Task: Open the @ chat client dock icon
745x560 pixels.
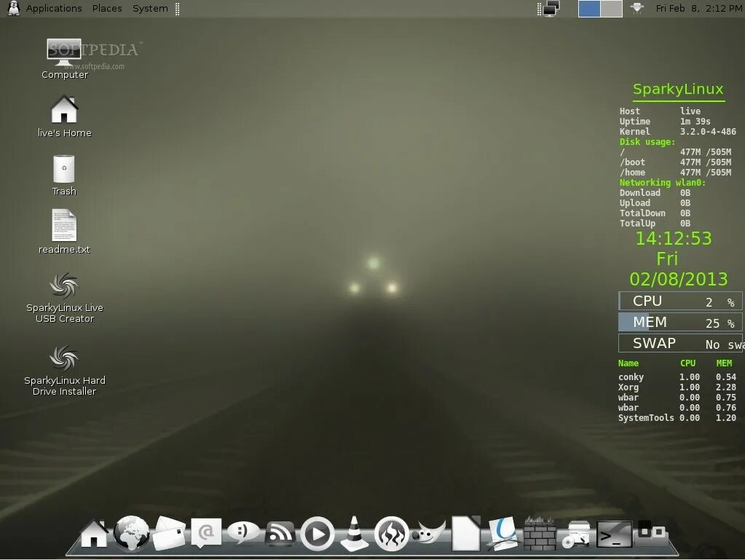Action: (x=205, y=533)
